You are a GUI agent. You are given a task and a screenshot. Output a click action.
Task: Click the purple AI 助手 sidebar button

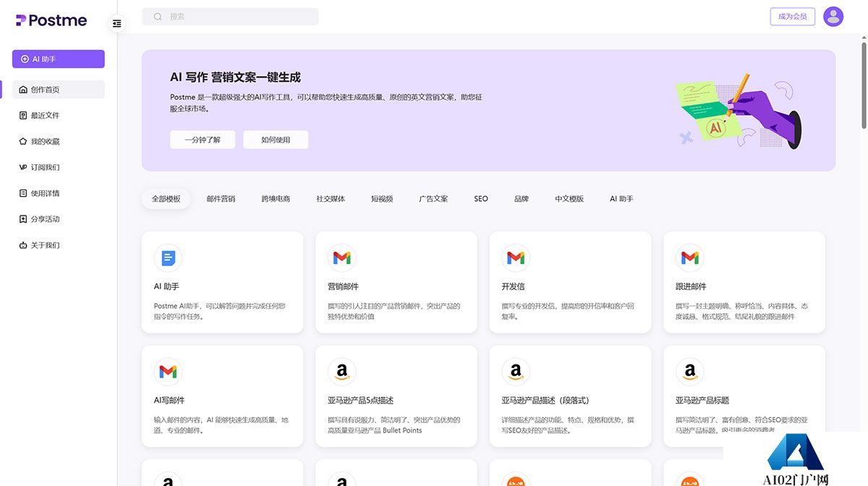(x=59, y=59)
